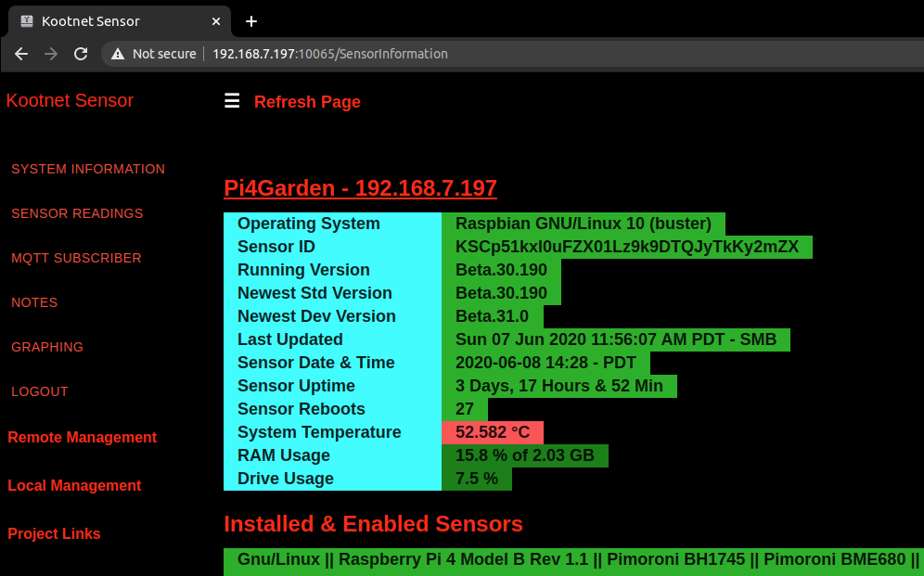Close the Kootnet Sensor tab

(x=216, y=21)
